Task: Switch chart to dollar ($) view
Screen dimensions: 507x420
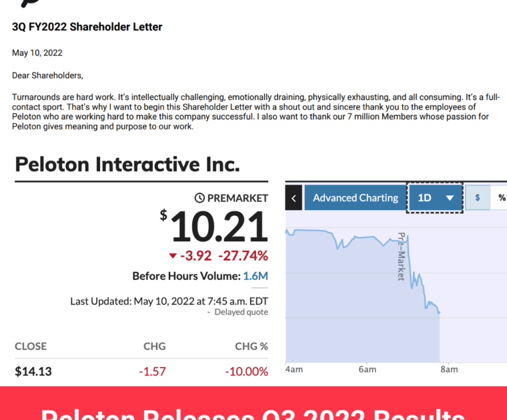Action: tap(478, 198)
